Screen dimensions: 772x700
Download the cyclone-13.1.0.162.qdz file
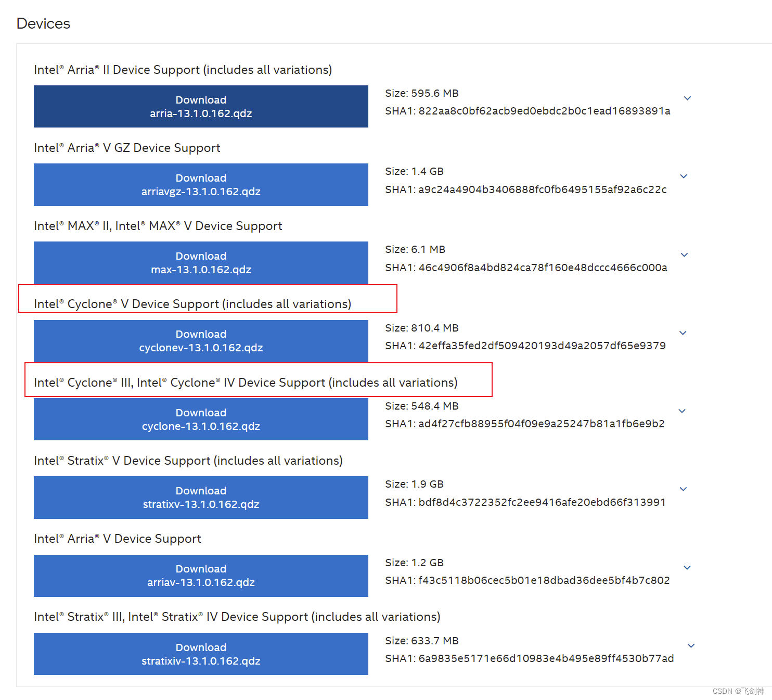point(201,419)
